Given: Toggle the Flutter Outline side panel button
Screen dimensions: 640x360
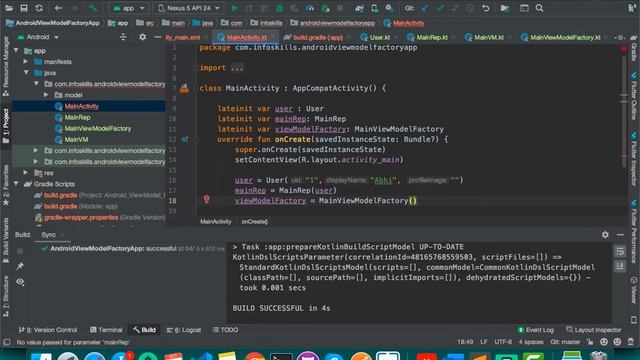Looking at the screenshot, I should 634,97.
